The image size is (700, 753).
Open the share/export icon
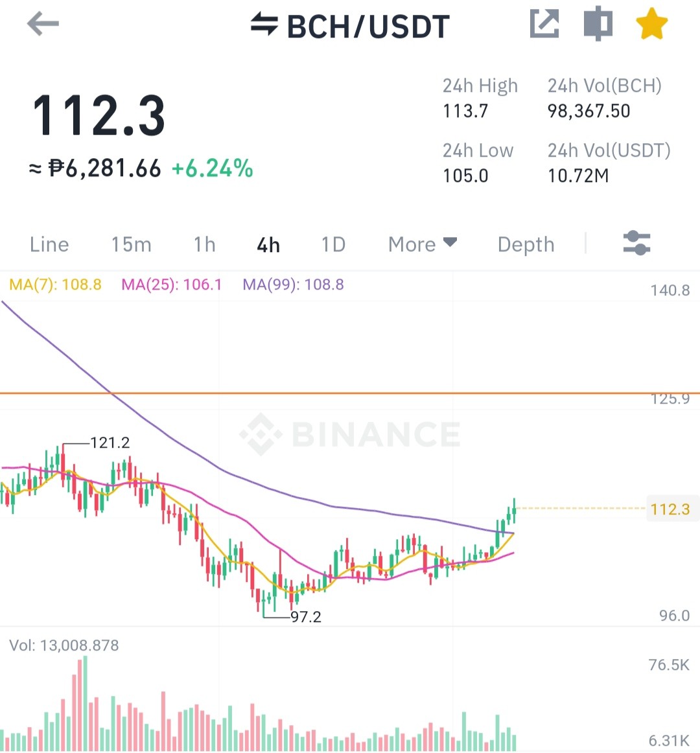(x=544, y=23)
